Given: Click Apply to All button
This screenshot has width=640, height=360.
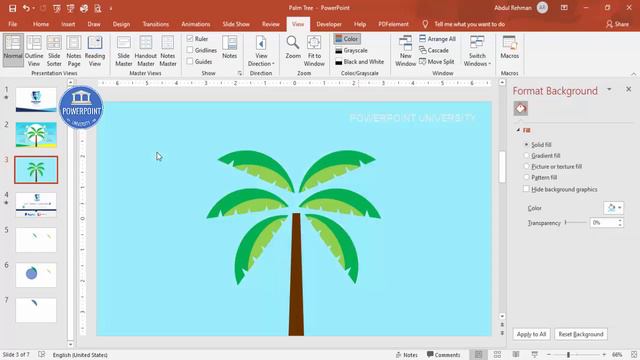Looking at the screenshot, I should click(x=531, y=334).
